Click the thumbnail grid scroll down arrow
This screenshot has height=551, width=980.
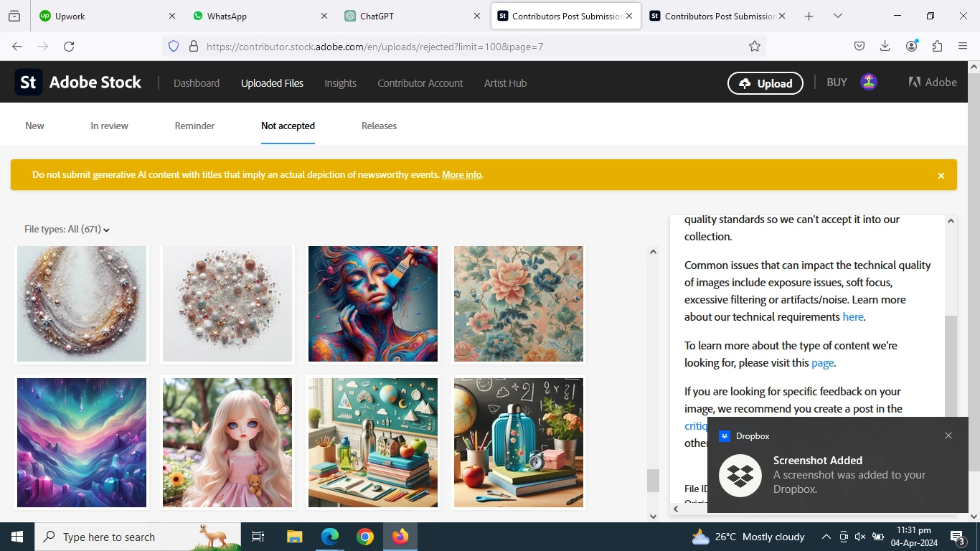653,516
